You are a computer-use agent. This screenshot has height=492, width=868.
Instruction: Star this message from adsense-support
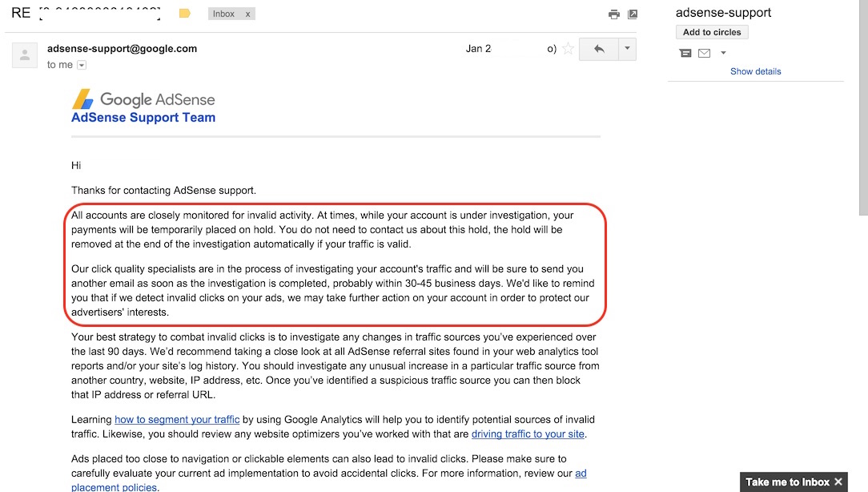(569, 49)
